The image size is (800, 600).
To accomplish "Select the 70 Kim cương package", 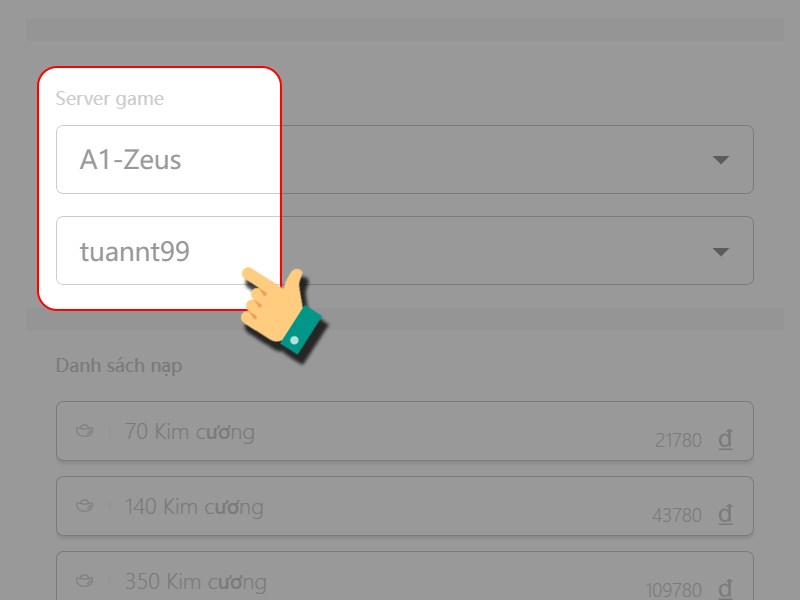I will 400,432.
